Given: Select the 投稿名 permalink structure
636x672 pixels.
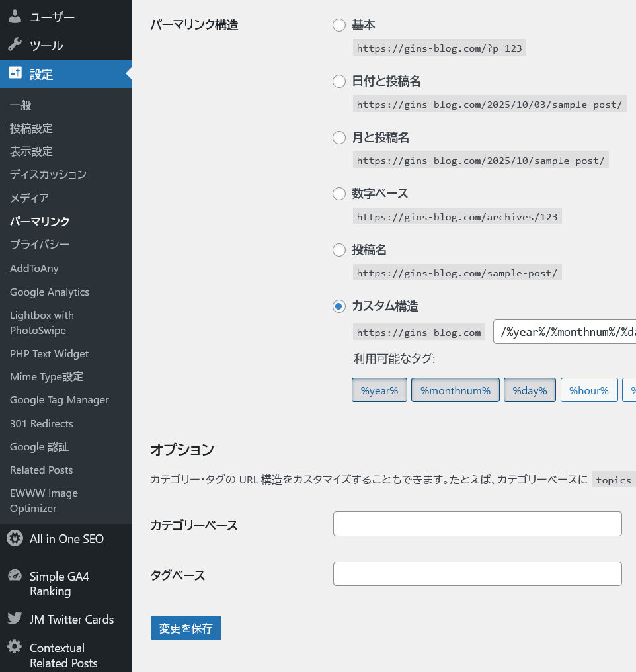Looking at the screenshot, I should click(339, 250).
